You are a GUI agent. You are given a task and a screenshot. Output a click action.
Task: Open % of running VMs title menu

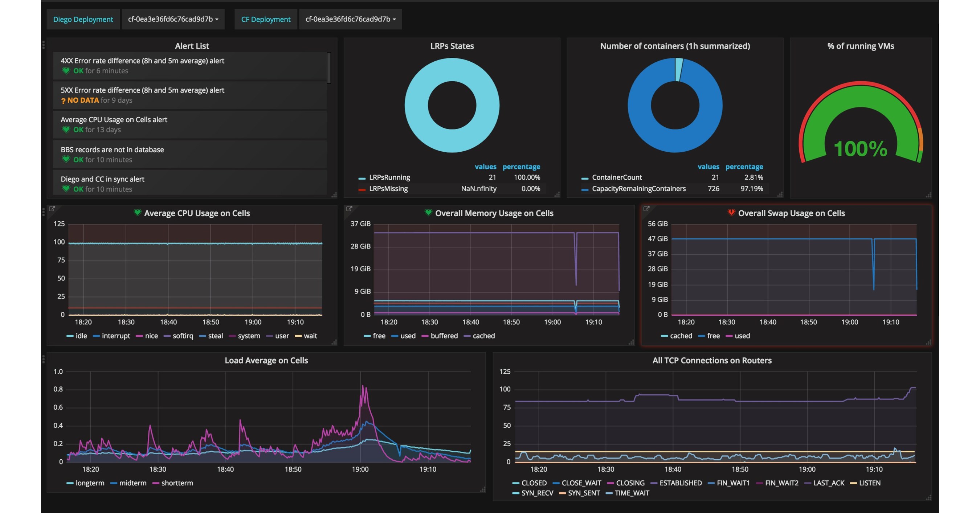coord(861,46)
